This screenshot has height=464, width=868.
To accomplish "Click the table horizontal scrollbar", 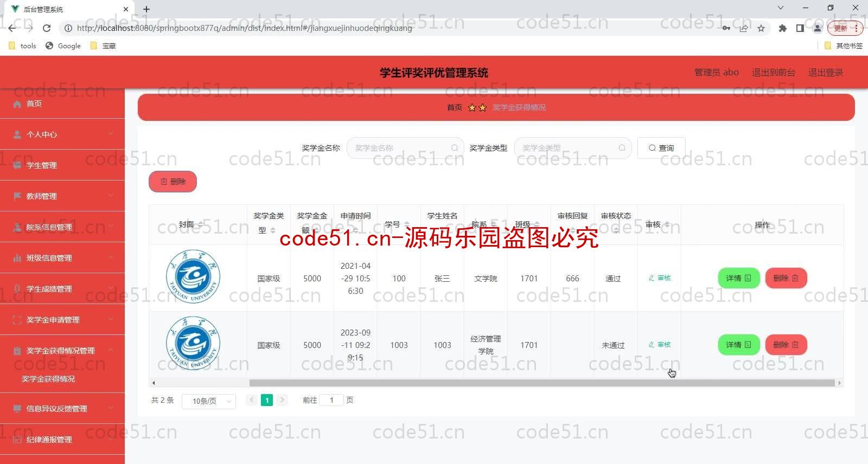I will 541,383.
